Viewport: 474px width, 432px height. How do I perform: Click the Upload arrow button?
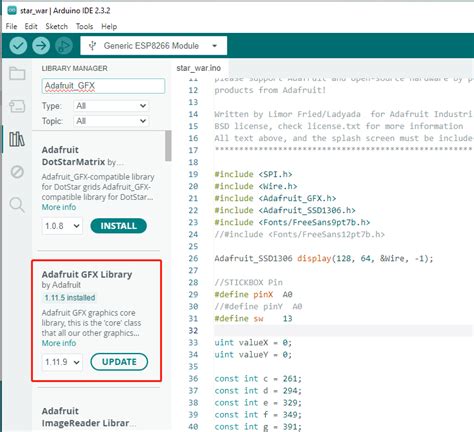(41, 46)
